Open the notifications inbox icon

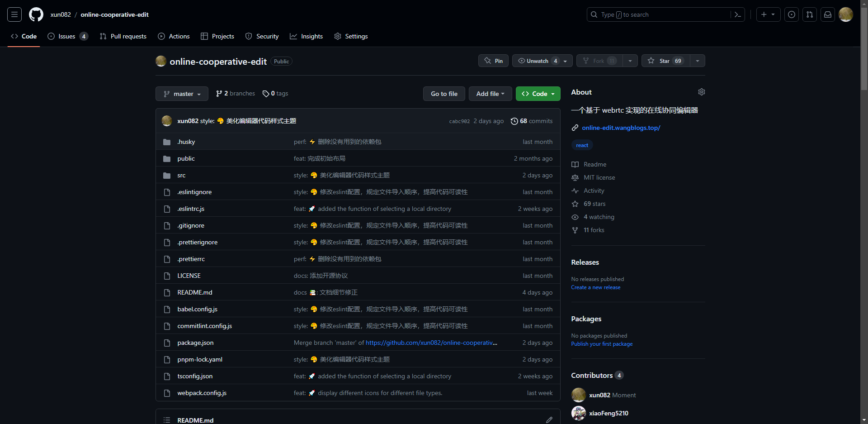828,14
